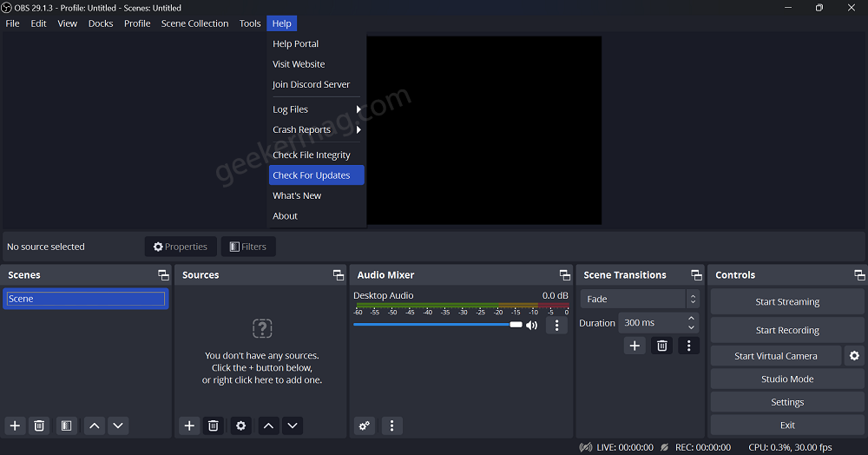The width and height of the screenshot is (868, 455).
Task: Select Visit Website menu entry
Action: point(316,64)
